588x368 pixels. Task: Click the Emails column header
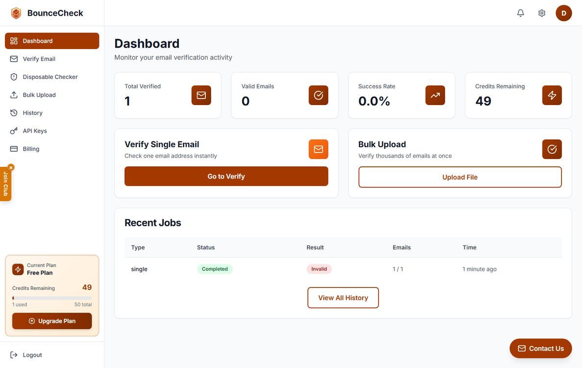(x=402, y=247)
